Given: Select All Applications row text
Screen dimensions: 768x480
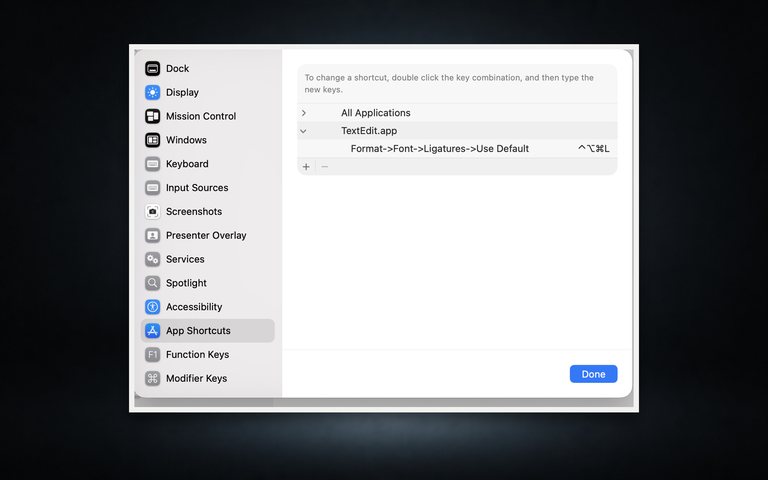Looking at the screenshot, I should [x=376, y=113].
